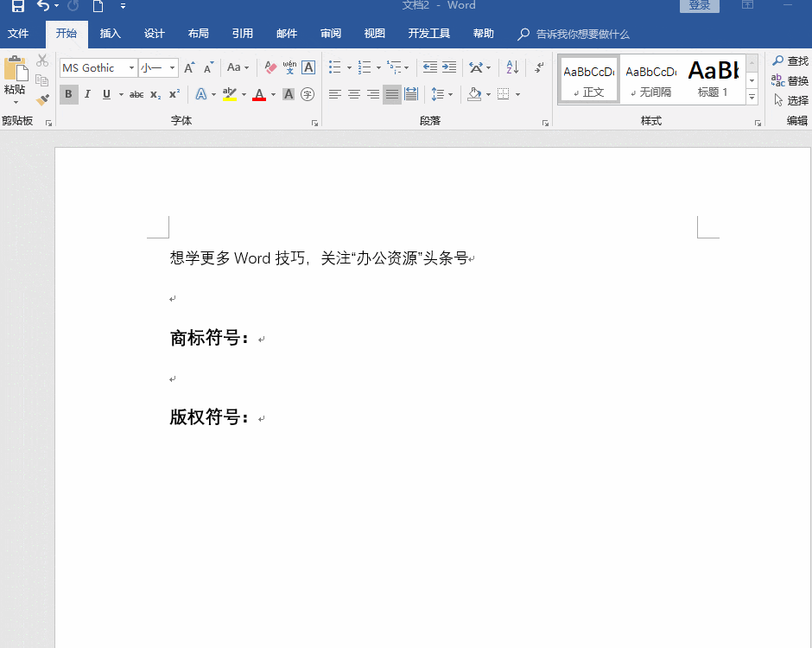Toggle the underline button
Screen dimensions: 812x648
tap(105, 94)
